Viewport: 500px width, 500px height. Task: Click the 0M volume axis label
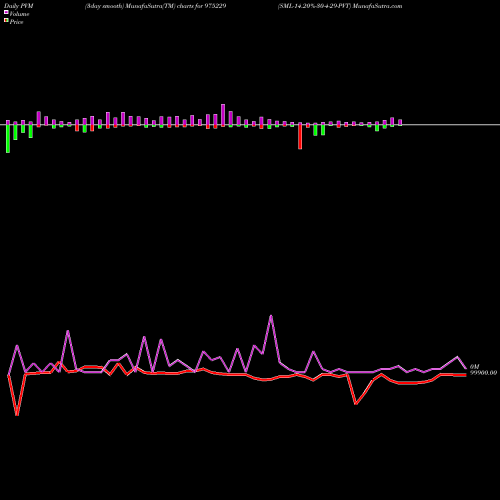[x=474, y=367]
